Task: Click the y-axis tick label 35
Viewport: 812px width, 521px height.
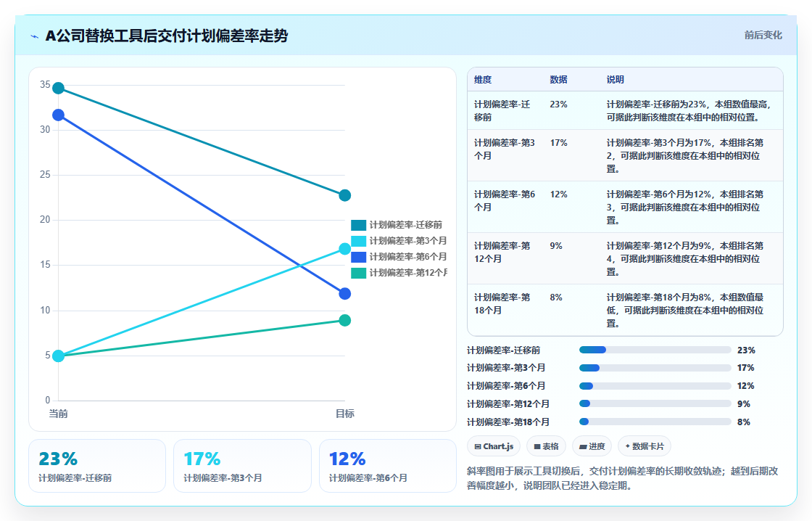Action: tap(45, 84)
